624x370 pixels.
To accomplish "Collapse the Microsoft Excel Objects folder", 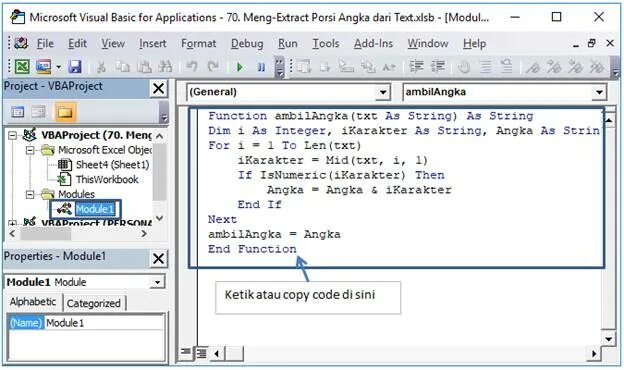I will point(30,150).
